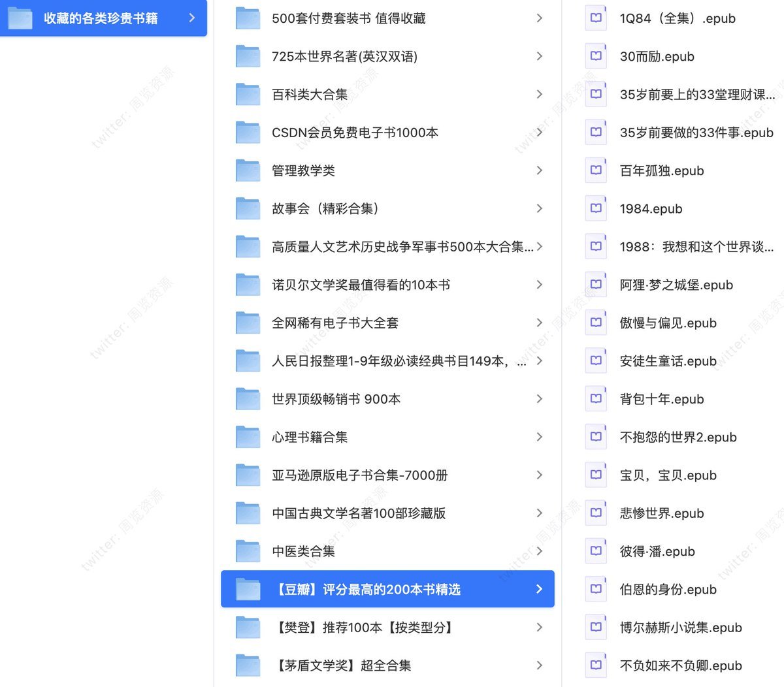Click the folder icon for 故事会（精彩合集）

[248, 208]
